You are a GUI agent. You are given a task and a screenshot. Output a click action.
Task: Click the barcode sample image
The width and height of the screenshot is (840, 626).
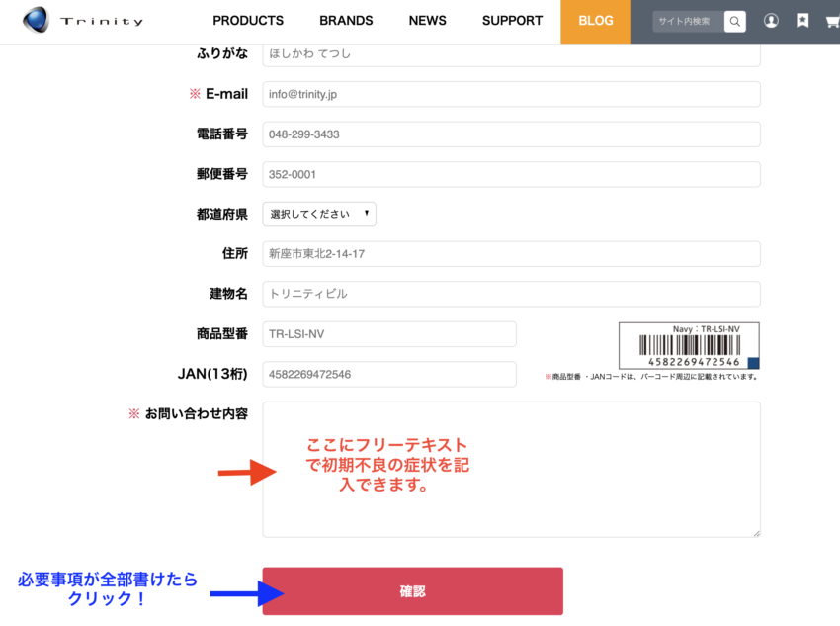(x=689, y=345)
